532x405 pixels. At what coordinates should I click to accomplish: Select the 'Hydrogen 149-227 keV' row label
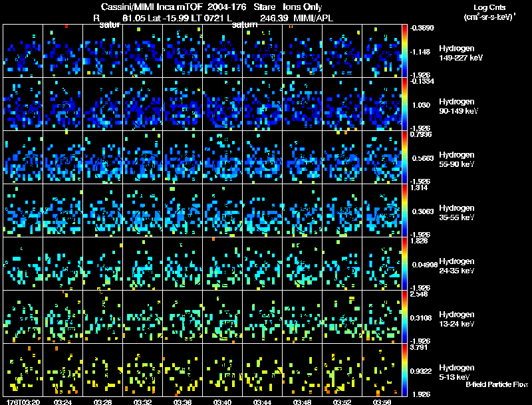tap(461, 53)
